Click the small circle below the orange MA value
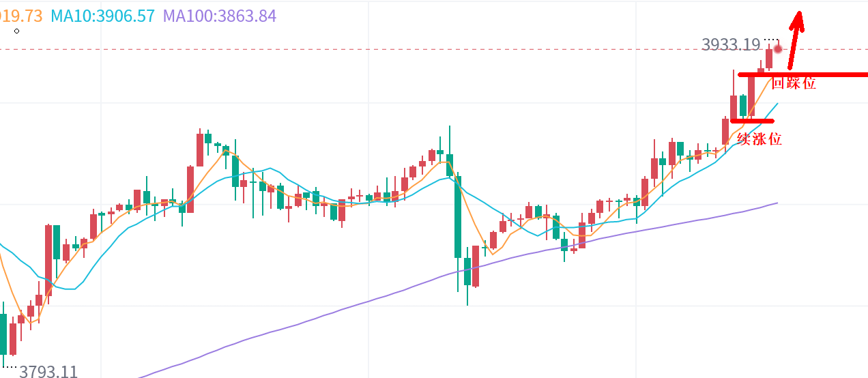The height and width of the screenshot is (378, 868). click(x=17, y=31)
